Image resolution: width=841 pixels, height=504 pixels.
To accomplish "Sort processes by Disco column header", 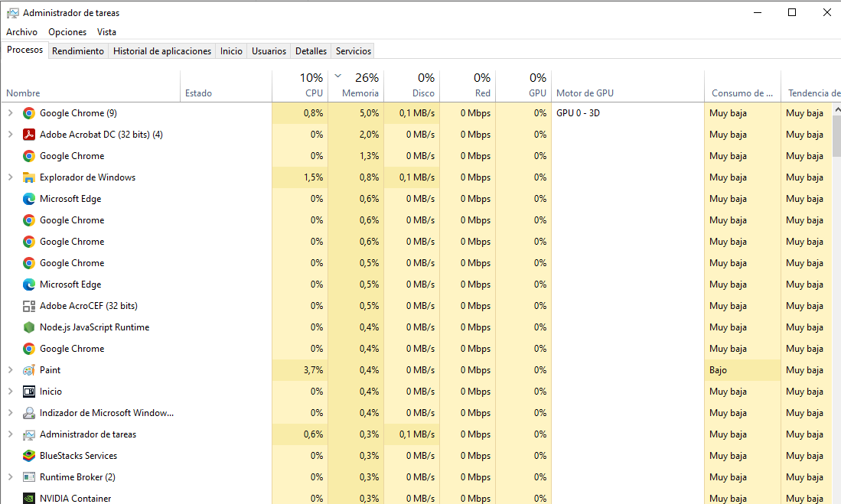I will [x=412, y=86].
